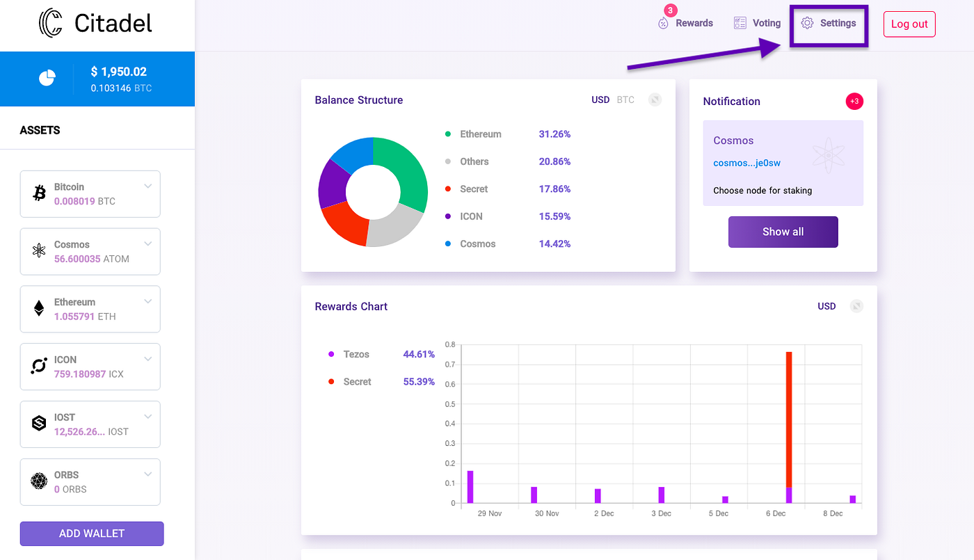Screen dimensions: 974x560
Task: Expand the ORBS wallet chevron
Action: click(x=148, y=474)
